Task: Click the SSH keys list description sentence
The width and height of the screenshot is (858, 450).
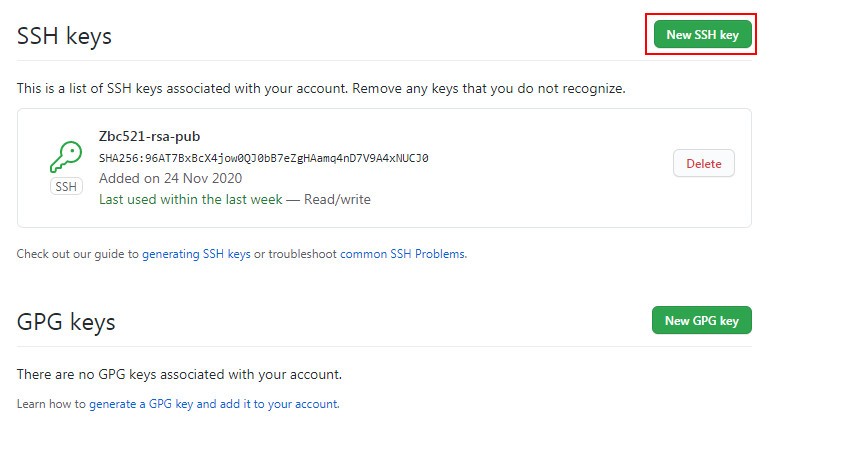Action: [x=320, y=88]
